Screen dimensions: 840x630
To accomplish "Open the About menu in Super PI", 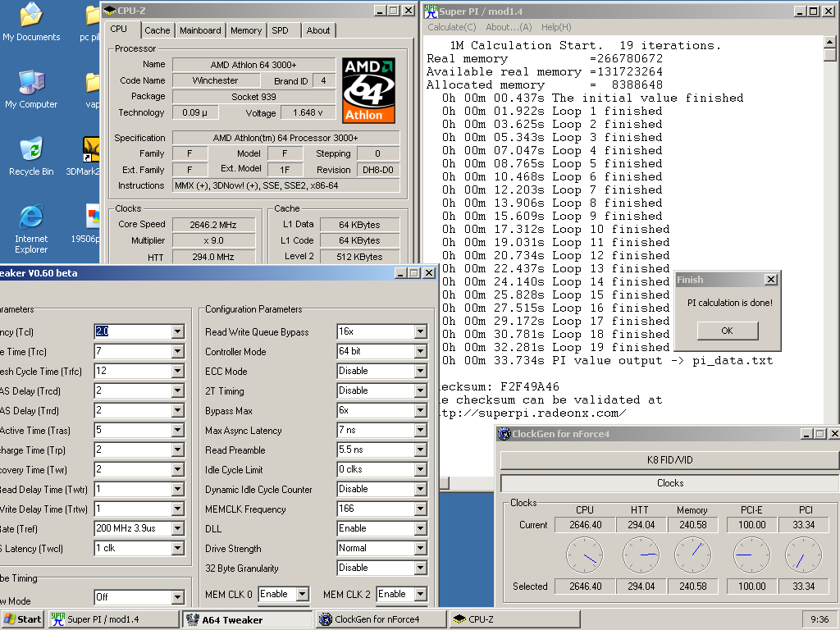I will pos(509,27).
